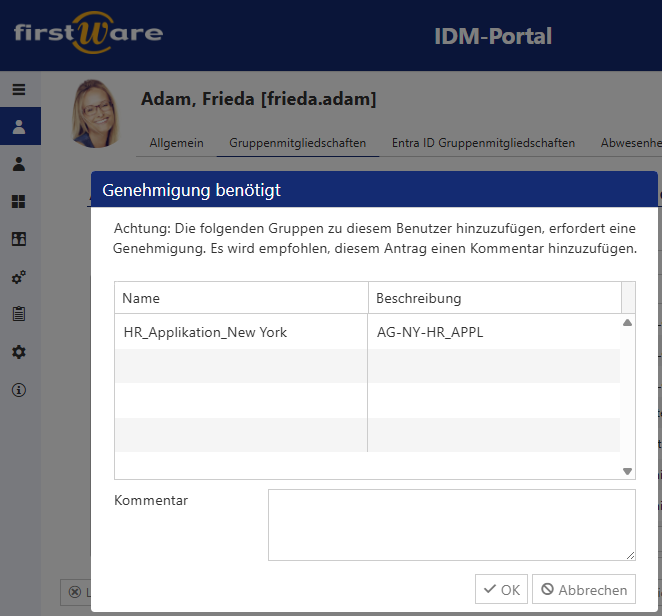Click the Name column header
This screenshot has height=616, width=662.
click(x=241, y=298)
